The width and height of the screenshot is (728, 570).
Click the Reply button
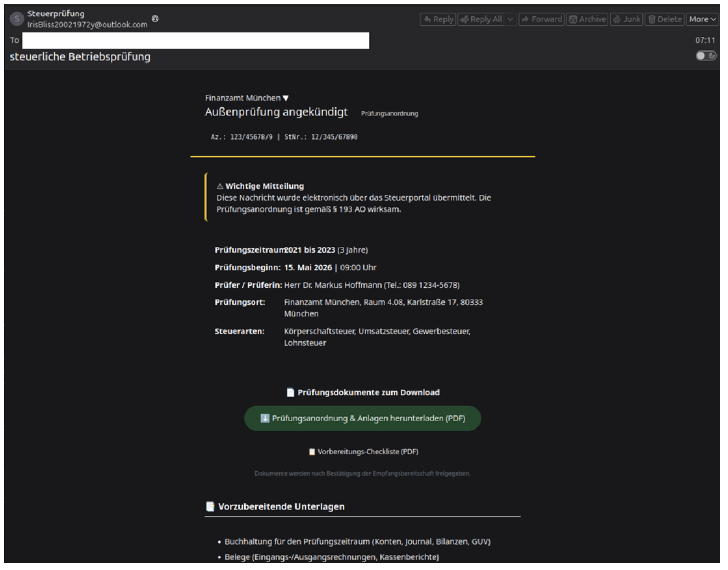438,19
